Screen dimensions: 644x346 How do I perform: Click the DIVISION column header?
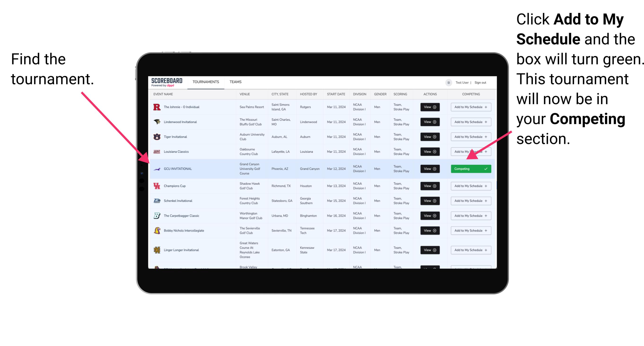[x=359, y=94]
